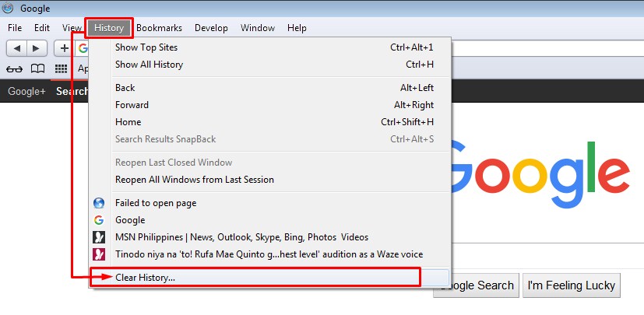Click the plus add bookmark button

pyautogui.click(x=64, y=48)
